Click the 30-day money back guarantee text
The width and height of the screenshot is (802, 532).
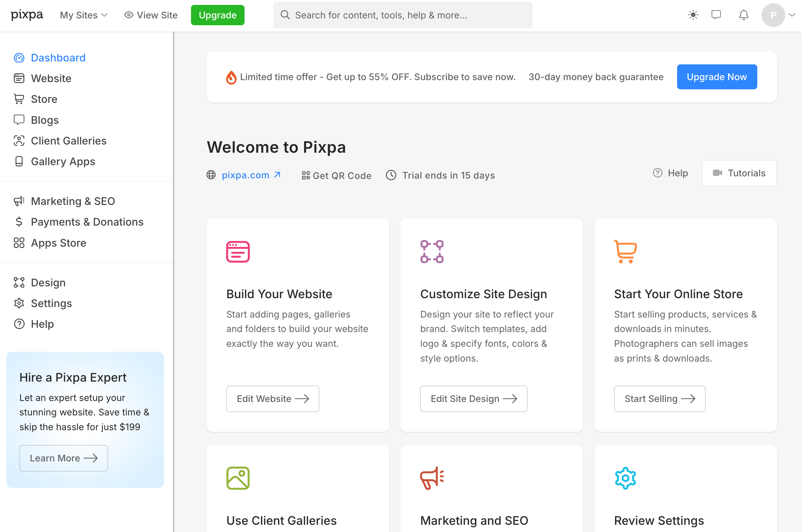pos(596,77)
